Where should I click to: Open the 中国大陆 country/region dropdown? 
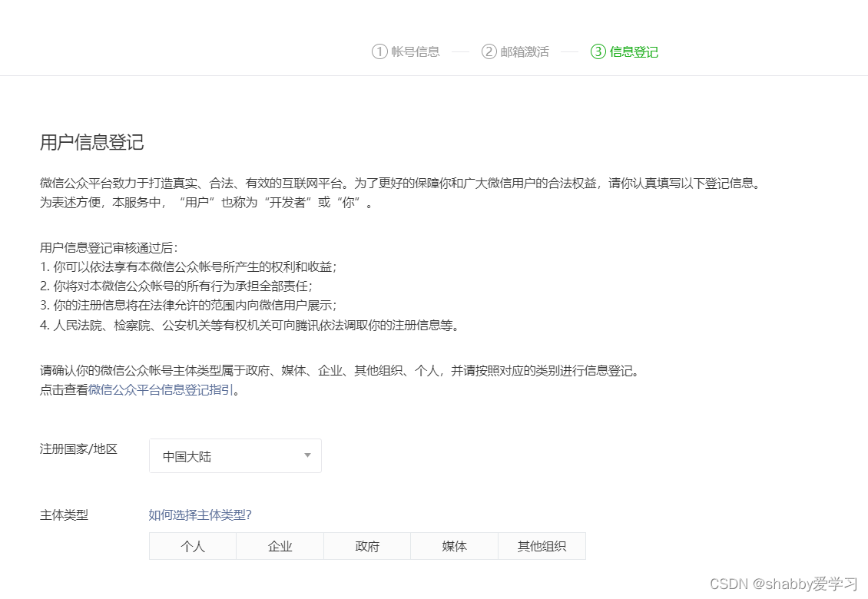click(x=235, y=456)
